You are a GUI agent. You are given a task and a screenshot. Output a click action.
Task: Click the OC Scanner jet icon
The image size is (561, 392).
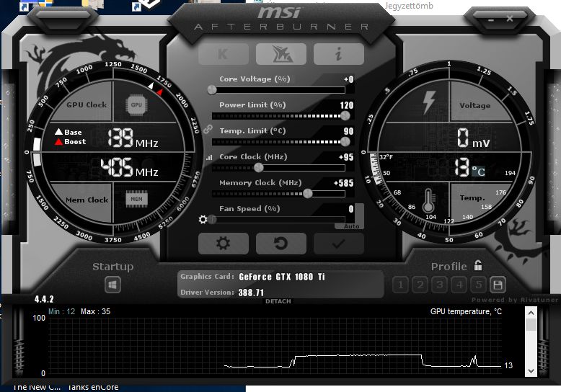[281, 54]
